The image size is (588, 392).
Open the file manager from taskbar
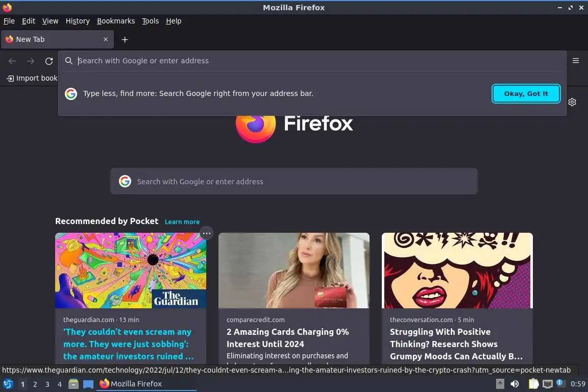point(73,384)
